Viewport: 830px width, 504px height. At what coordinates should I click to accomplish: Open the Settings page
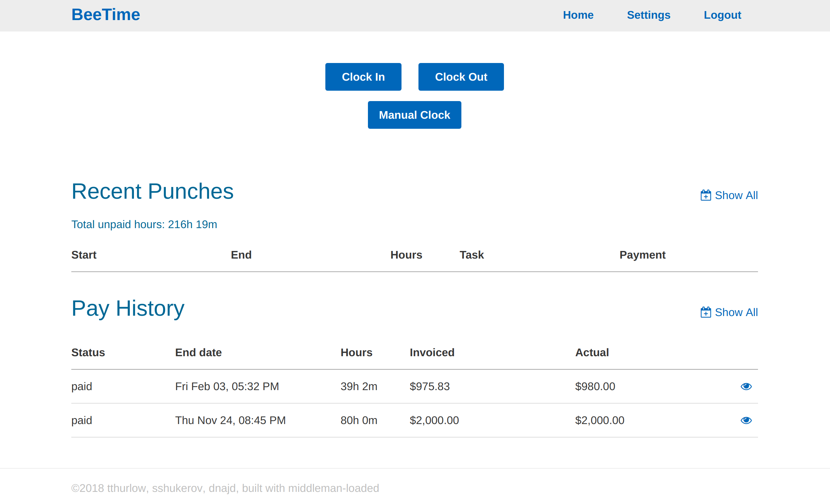tap(649, 15)
